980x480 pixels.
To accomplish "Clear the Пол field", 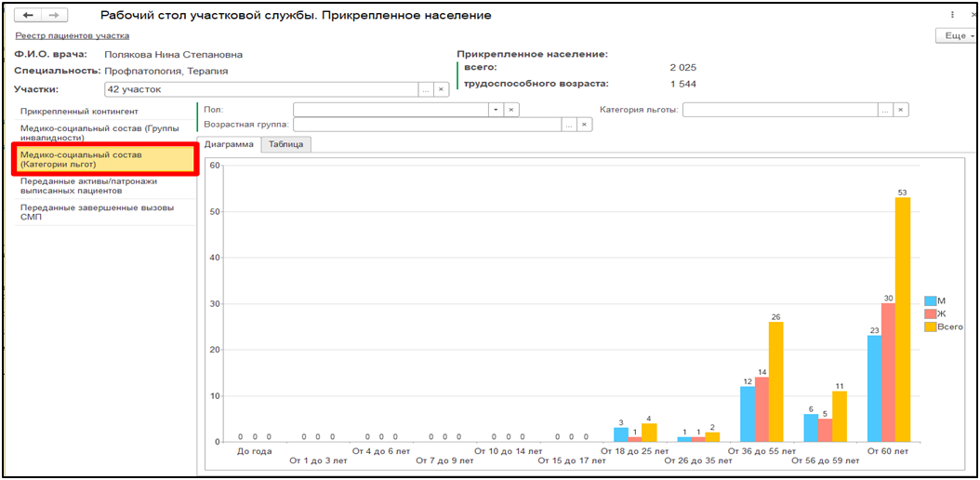I will (510, 110).
